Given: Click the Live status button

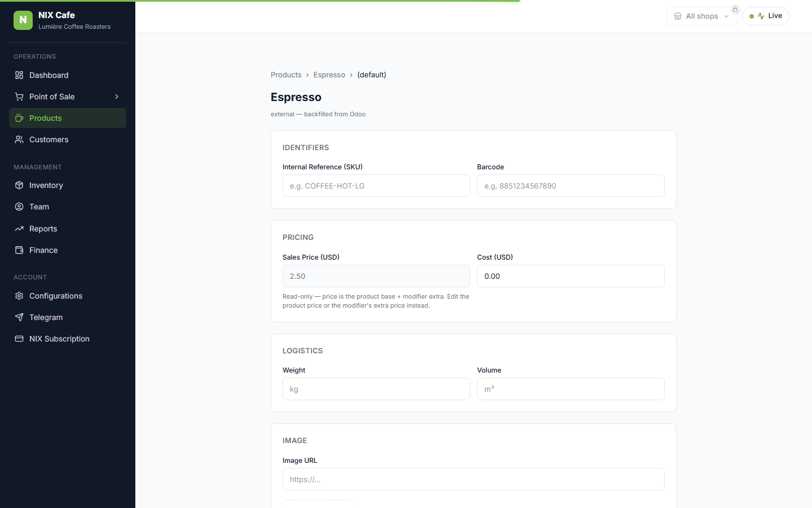Looking at the screenshot, I should click(x=766, y=16).
